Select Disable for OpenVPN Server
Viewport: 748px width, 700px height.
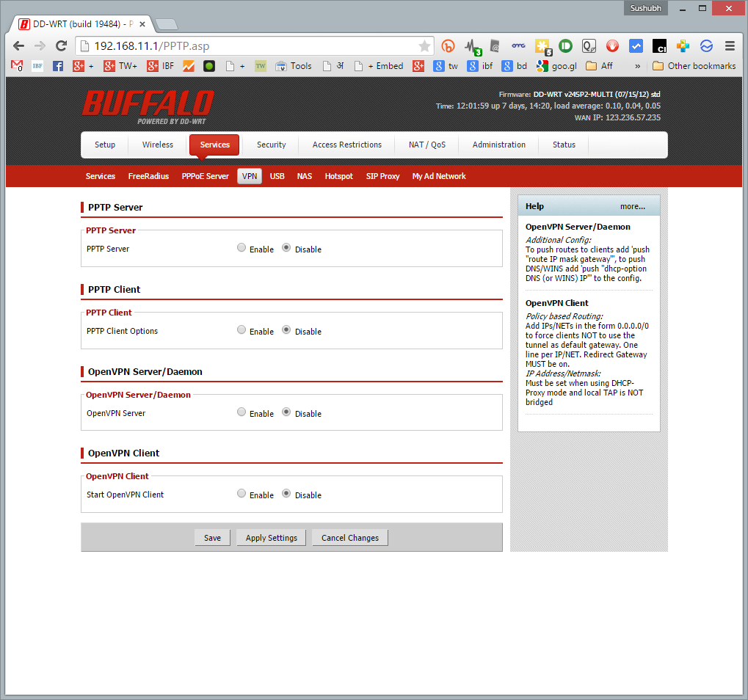tap(286, 412)
